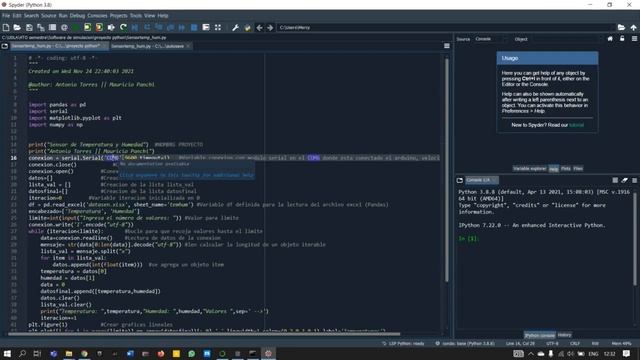Click the IPython console scrollbar
The width and height of the screenshot is (640, 360).
point(636,239)
